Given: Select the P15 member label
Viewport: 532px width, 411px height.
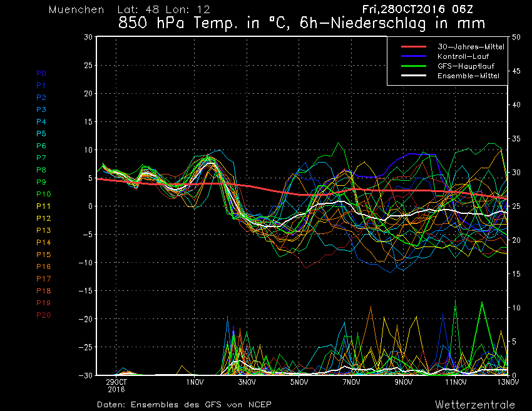Looking at the screenshot, I should click(x=43, y=255).
